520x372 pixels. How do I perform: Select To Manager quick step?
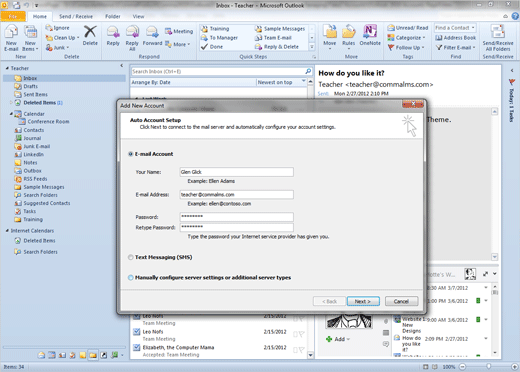coord(219,38)
